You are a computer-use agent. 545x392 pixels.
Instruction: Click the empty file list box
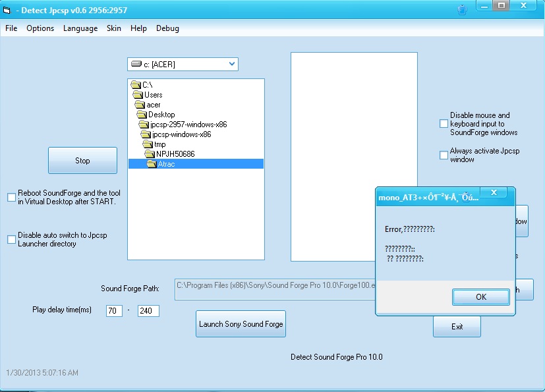coord(354,156)
